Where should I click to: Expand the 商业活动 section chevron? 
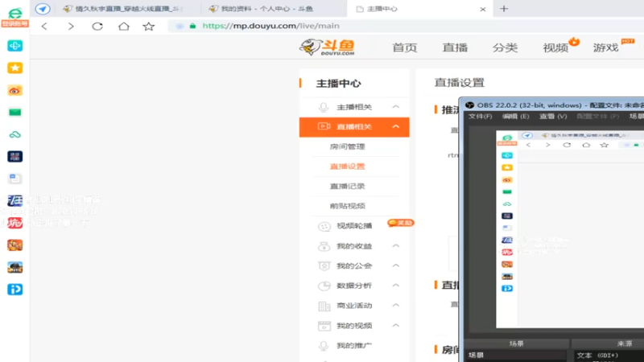395,306
